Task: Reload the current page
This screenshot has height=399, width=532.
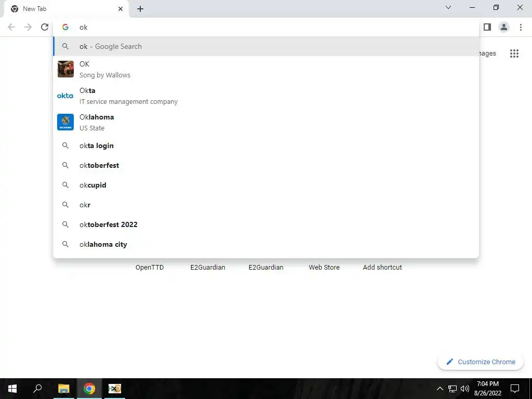Action: pos(45,27)
